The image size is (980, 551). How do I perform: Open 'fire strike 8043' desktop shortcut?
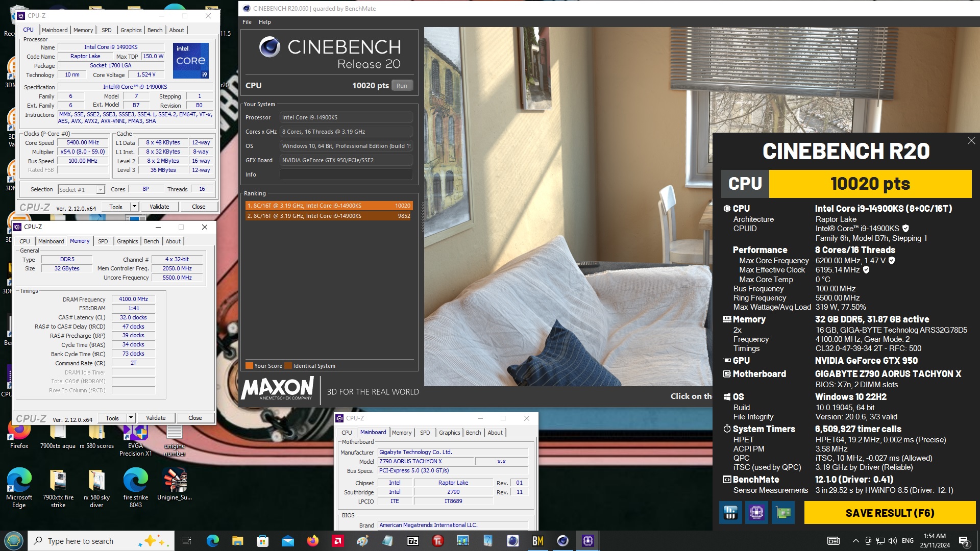(135, 487)
